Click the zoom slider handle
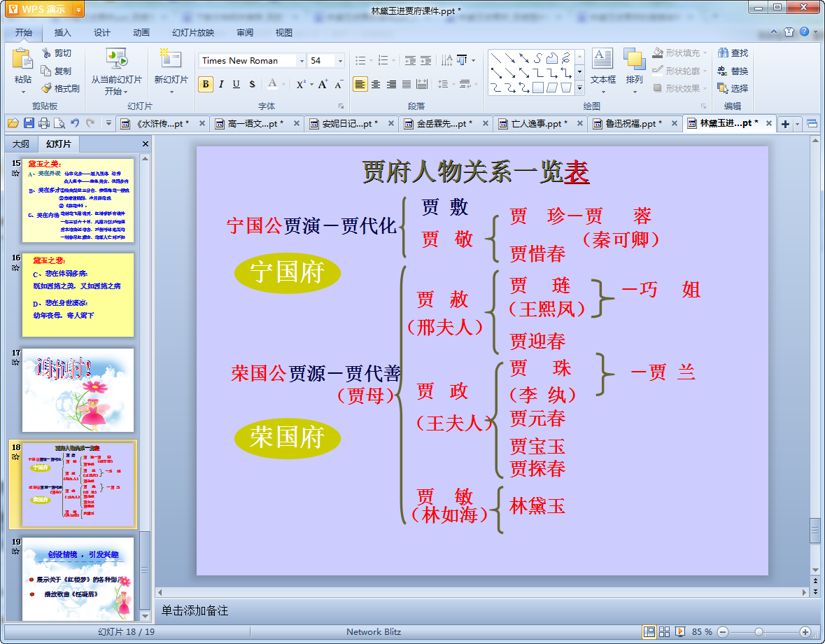The image size is (825, 644). (759, 632)
